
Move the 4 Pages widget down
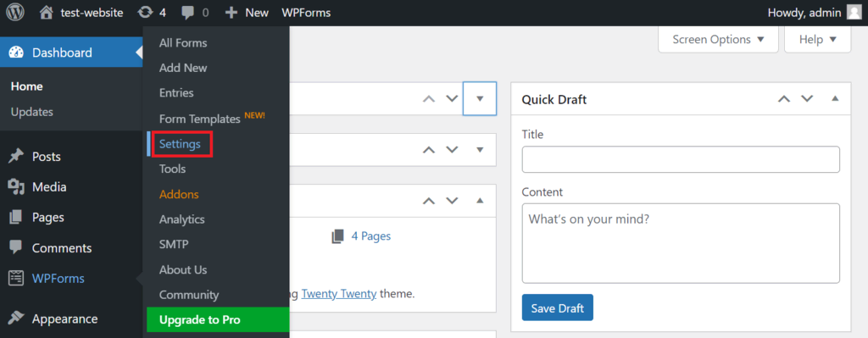click(453, 201)
